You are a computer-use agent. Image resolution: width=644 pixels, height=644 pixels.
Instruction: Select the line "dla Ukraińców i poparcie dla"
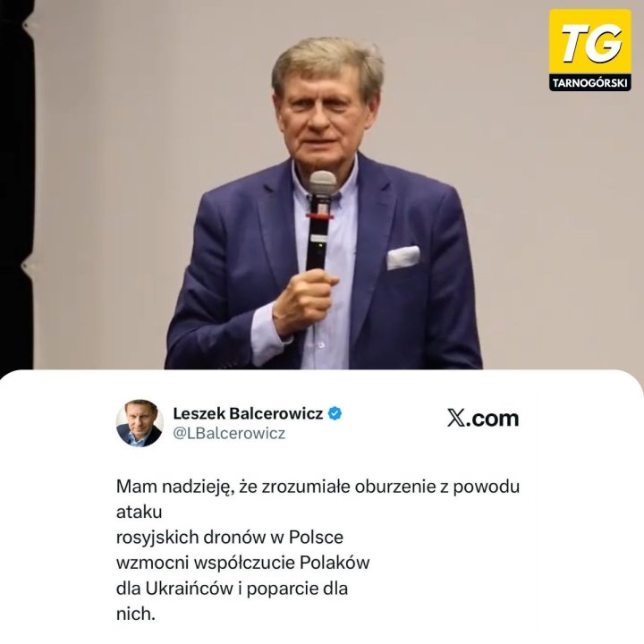tap(232, 589)
